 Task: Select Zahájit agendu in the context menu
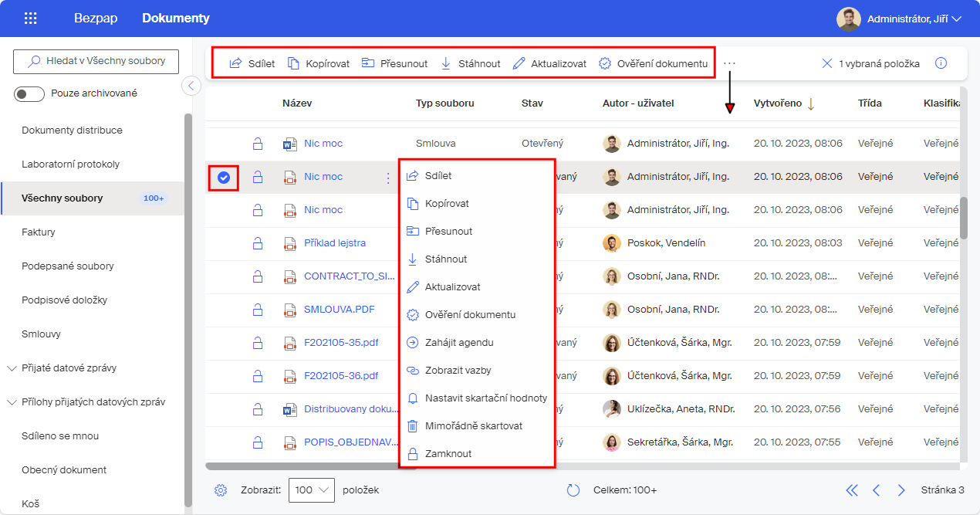[x=477, y=343]
